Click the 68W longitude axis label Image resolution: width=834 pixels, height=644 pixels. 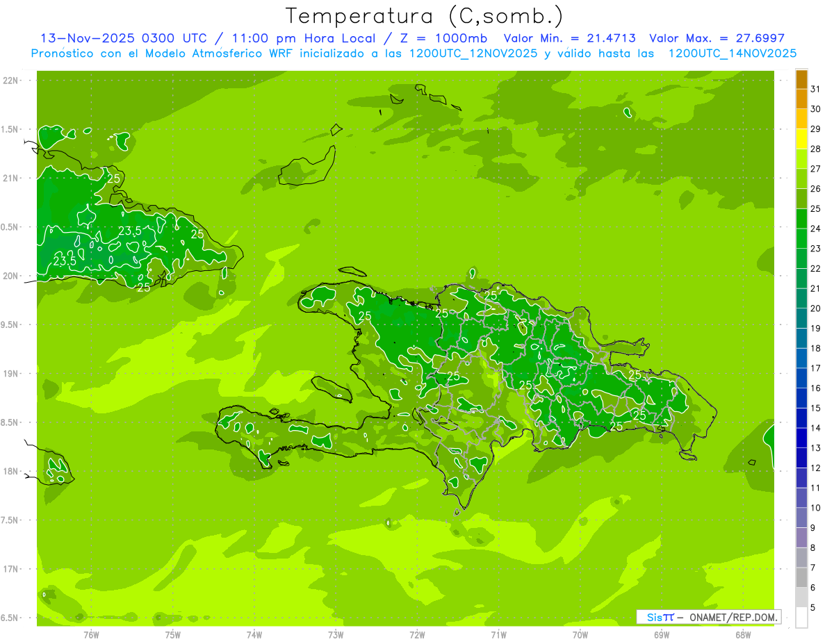pos(743,635)
